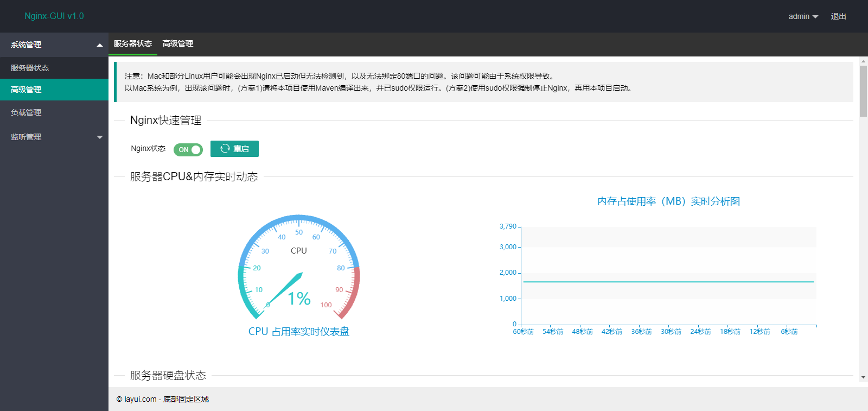The image size is (868, 411).
Task: Open 负载管理 in the sidebar
Action: (26, 112)
